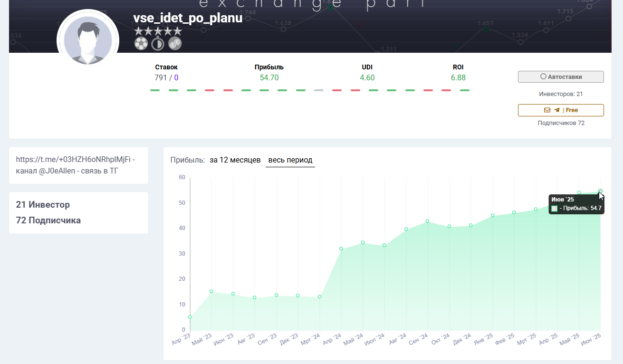Image resolution: width=623 pixels, height=364 pixels.
Task: Switch chart to 'за 12 месяцев'
Action: click(235, 160)
